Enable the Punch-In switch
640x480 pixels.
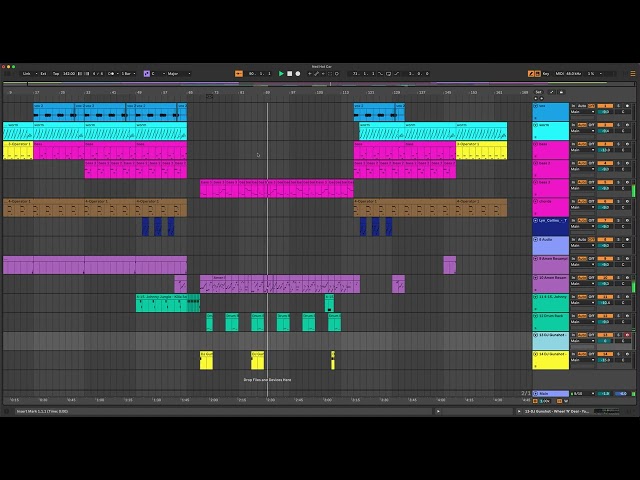(380, 73)
